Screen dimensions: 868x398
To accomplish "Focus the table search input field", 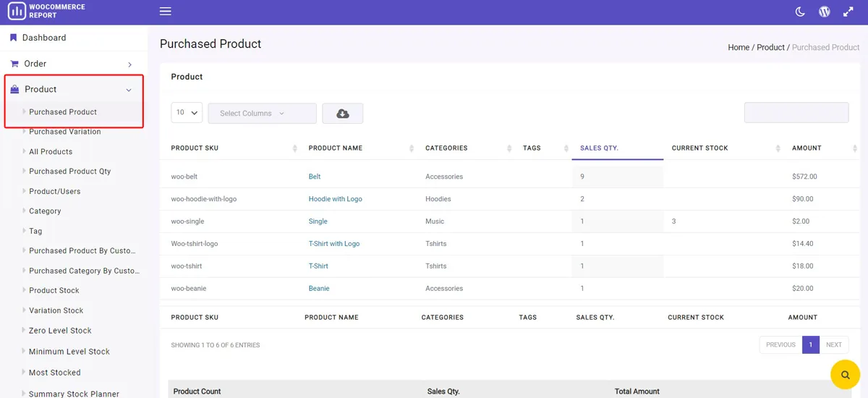I will pos(796,112).
